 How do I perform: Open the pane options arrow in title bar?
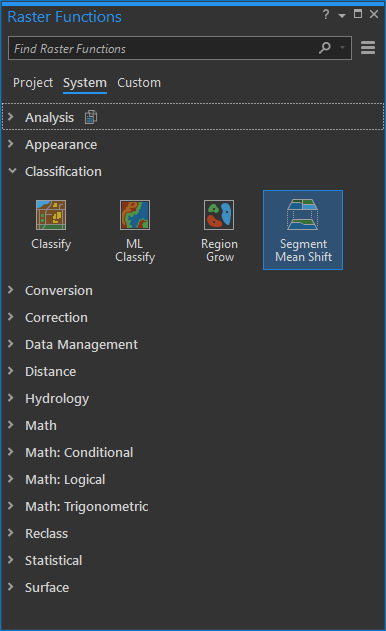coord(342,15)
